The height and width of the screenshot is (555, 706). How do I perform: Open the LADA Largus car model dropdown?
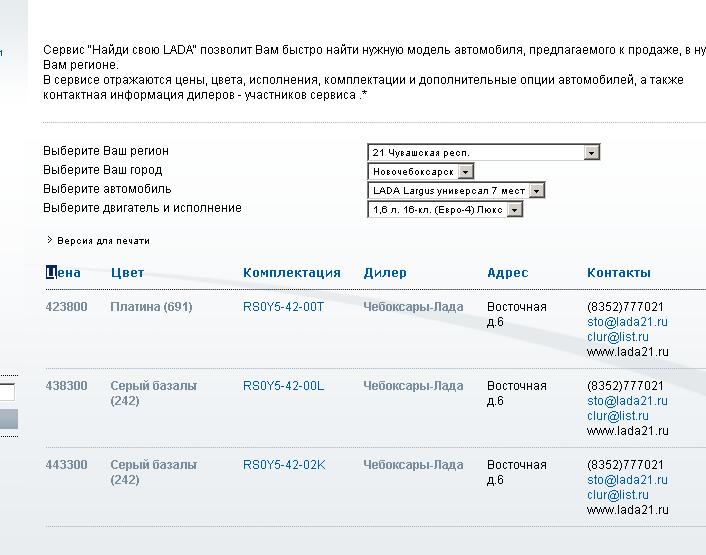pos(457,191)
